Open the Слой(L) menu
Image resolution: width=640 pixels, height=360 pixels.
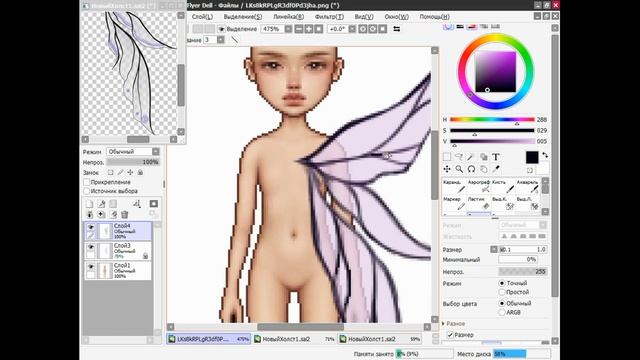202,17
